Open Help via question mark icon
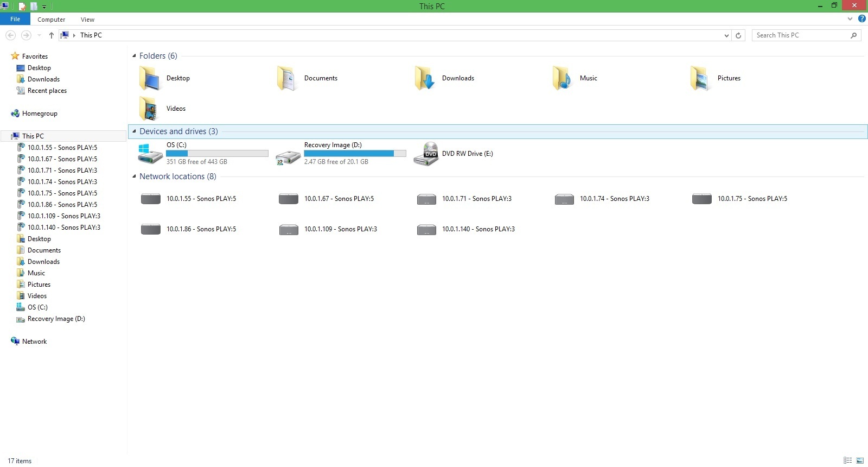Viewport: 868px width, 467px height. [861, 19]
